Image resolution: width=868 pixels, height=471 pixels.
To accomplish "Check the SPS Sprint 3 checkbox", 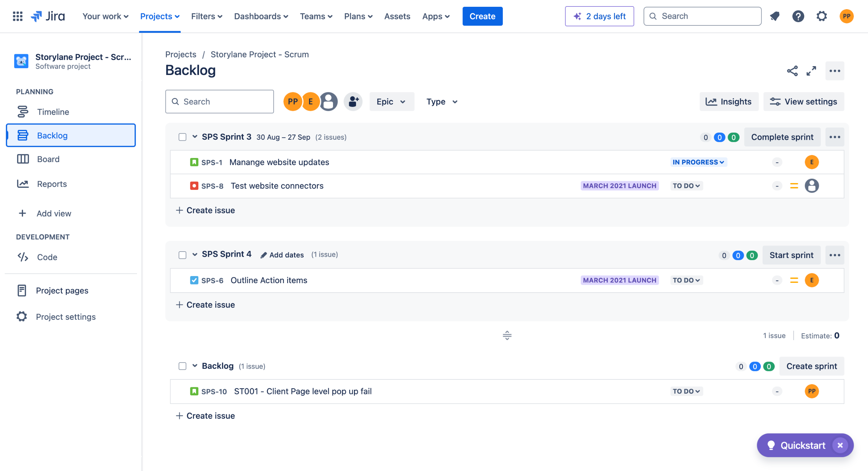I will (x=182, y=137).
